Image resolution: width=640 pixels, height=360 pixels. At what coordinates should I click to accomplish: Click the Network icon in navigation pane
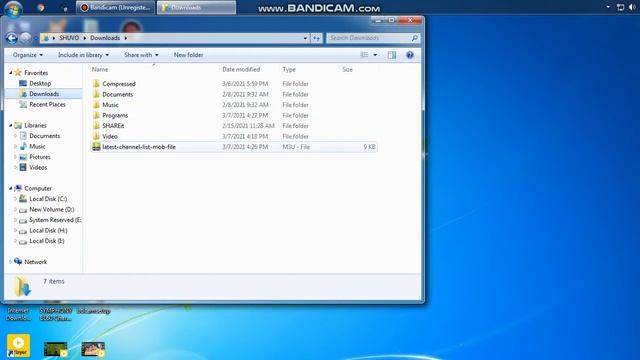[x=18, y=262]
